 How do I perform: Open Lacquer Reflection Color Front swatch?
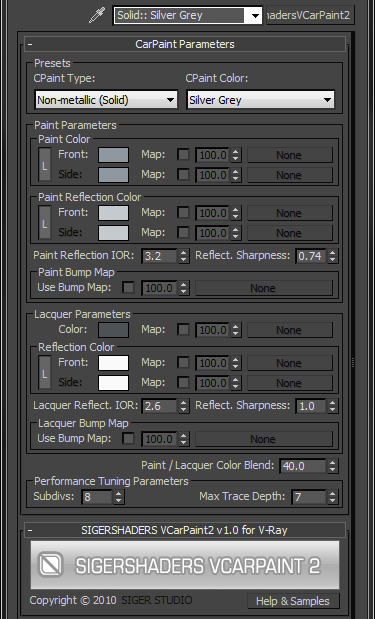[x=113, y=363]
